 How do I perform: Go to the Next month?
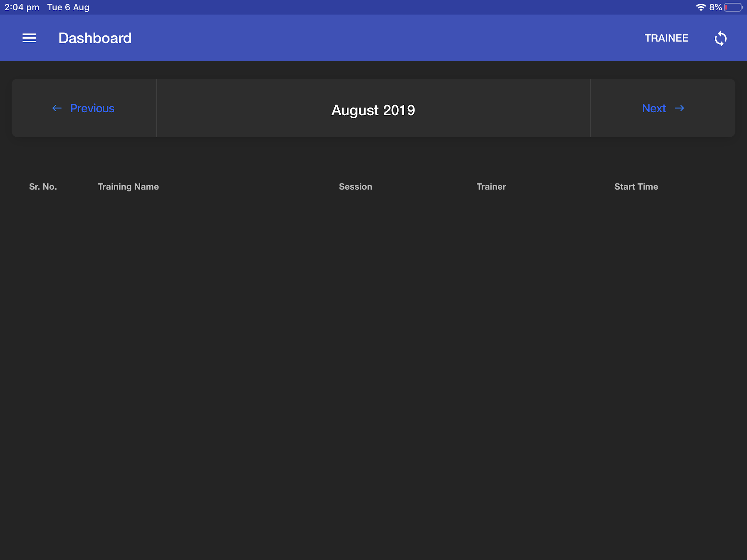tap(663, 109)
